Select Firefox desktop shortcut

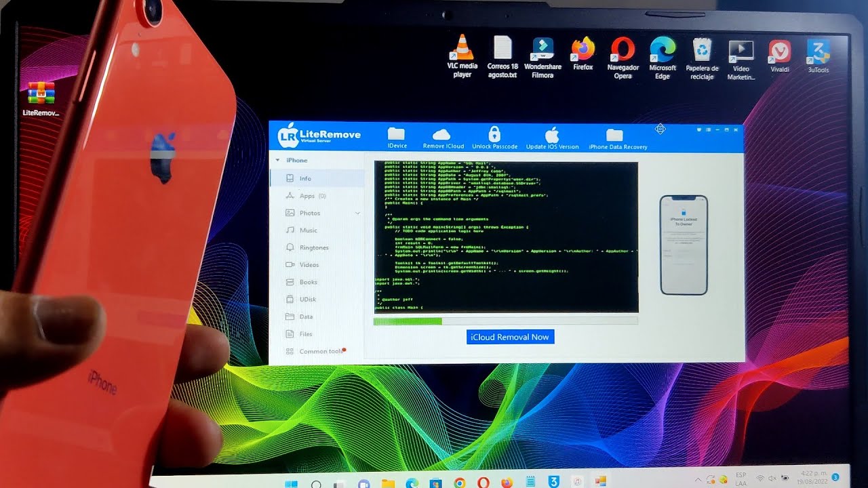(x=583, y=54)
